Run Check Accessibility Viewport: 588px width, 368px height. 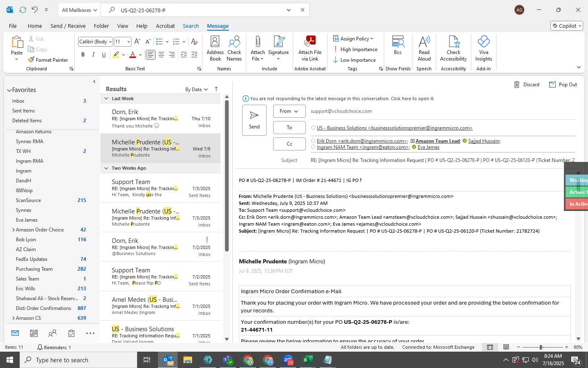pyautogui.click(x=453, y=49)
